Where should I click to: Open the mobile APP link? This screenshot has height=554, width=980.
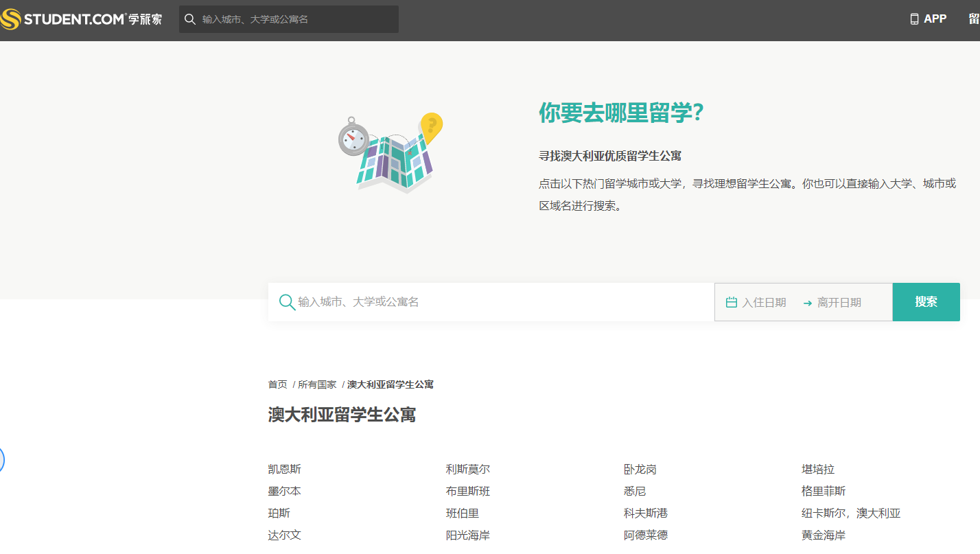928,19
